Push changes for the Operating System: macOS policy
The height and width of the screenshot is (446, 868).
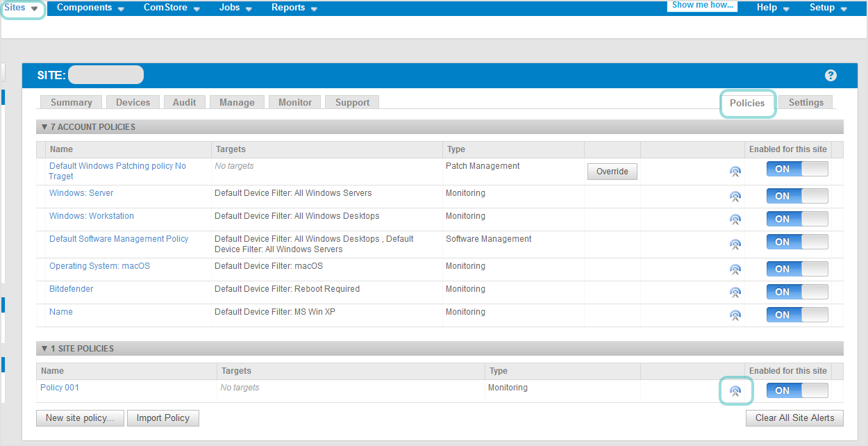(x=735, y=269)
